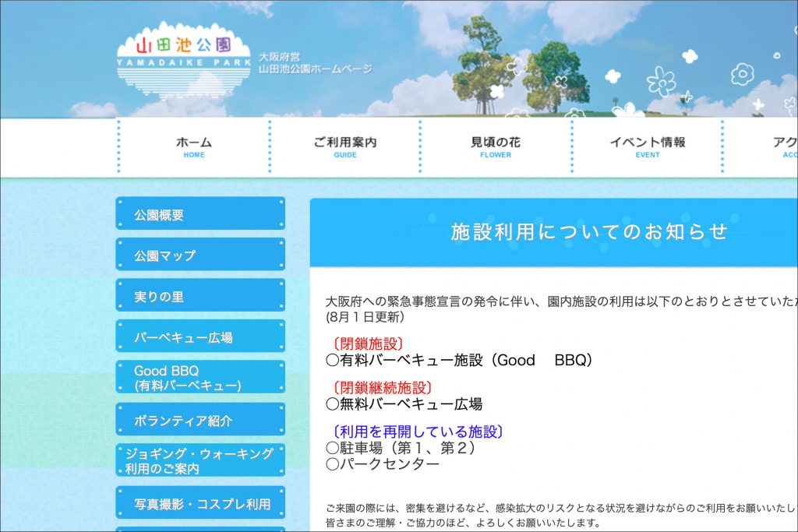Screen dimensions: 798x532
Task: Open イベント情報 (EVENT) from the navigation bar
Action: pos(647,146)
